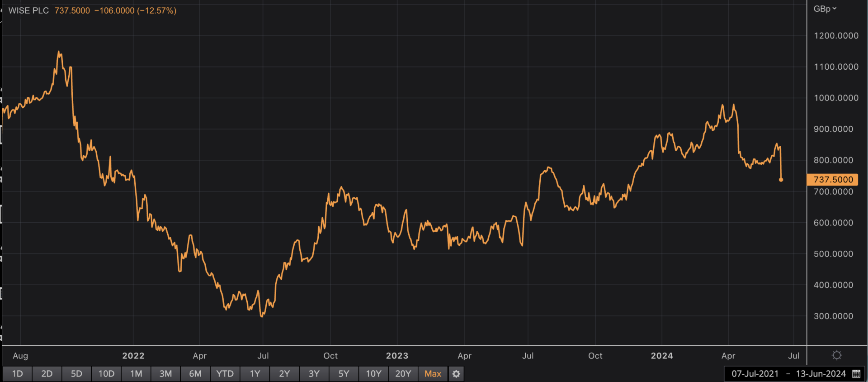Select the 10D time range
The image size is (868, 382).
(x=106, y=374)
